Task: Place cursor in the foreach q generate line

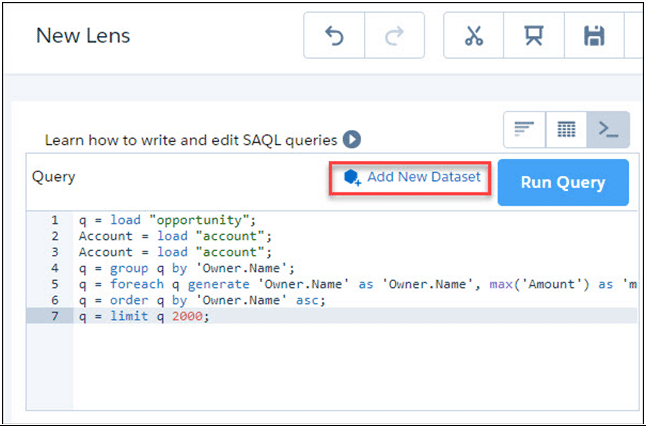Action: point(300,285)
